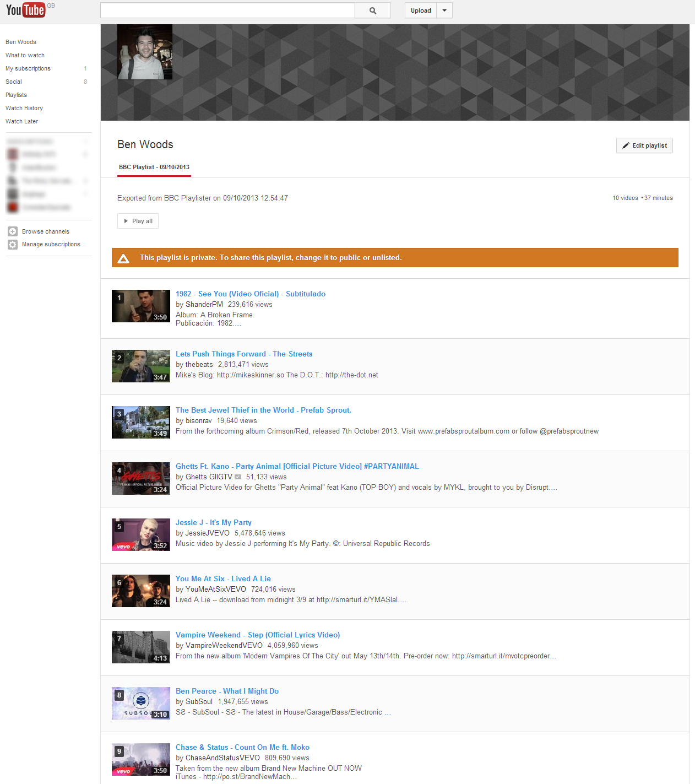The image size is (695, 784).
Task: Visit Ghetts GIIGTV channel
Action: [x=209, y=477]
